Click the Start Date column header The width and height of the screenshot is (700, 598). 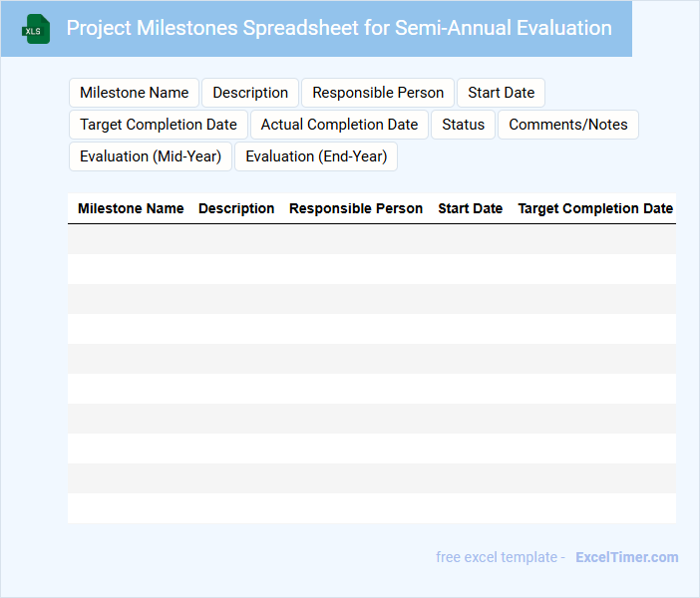pyautogui.click(x=470, y=208)
